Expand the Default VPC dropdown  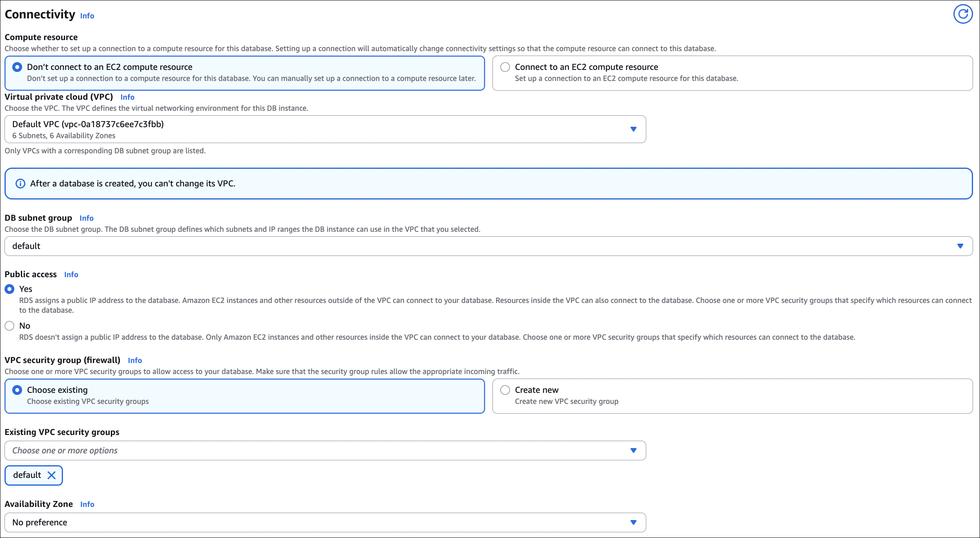click(325, 129)
